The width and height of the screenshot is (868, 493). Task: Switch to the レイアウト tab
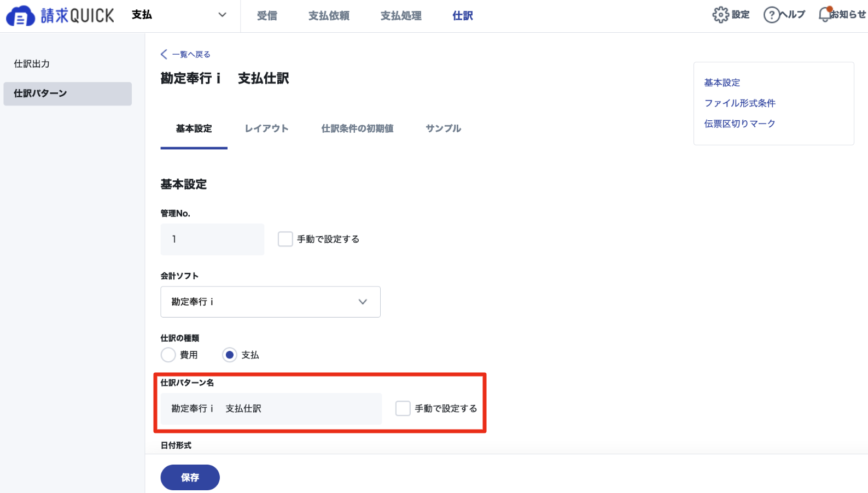point(267,129)
